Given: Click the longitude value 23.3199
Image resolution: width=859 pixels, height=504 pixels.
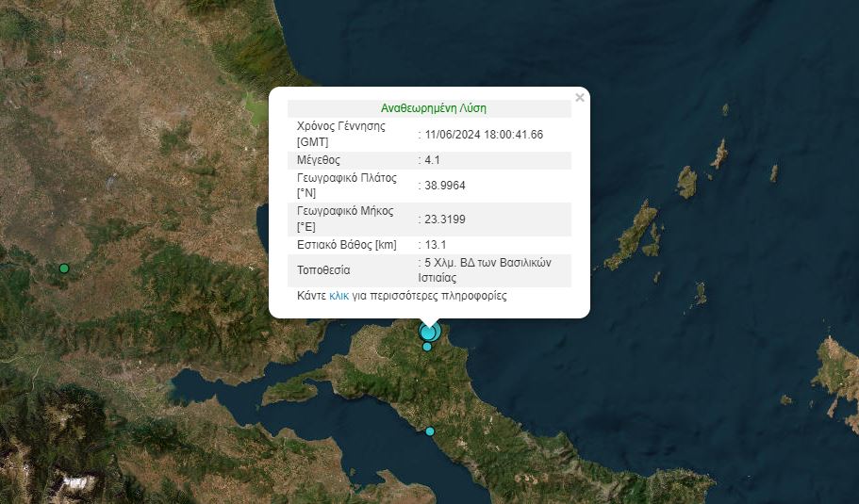Looking at the screenshot, I should tap(444, 219).
